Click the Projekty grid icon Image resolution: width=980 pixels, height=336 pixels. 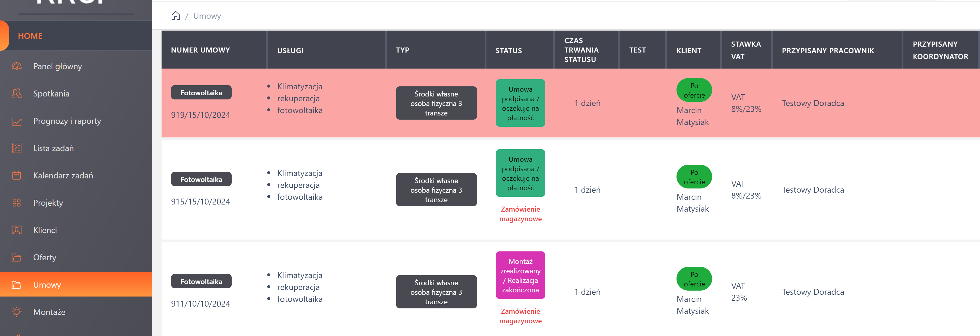click(x=17, y=203)
